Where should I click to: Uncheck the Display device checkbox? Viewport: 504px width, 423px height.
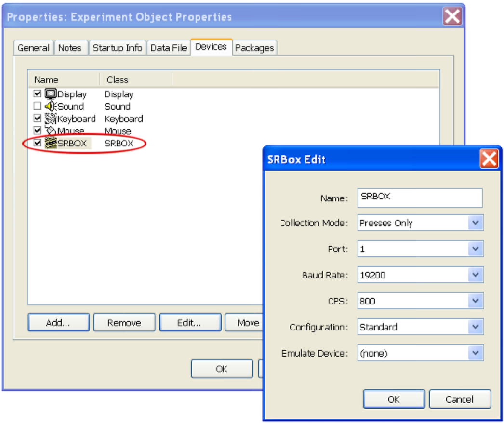(x=38, y=94)
